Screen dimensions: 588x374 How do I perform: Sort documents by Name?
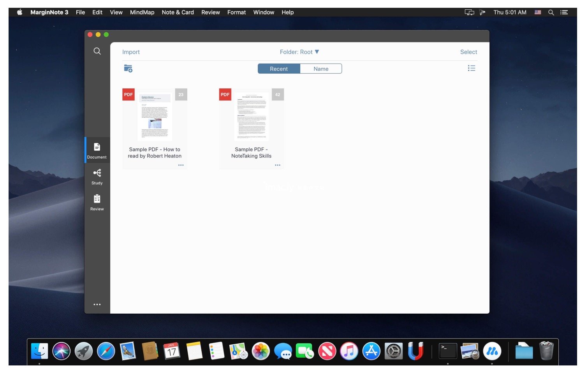321,69
